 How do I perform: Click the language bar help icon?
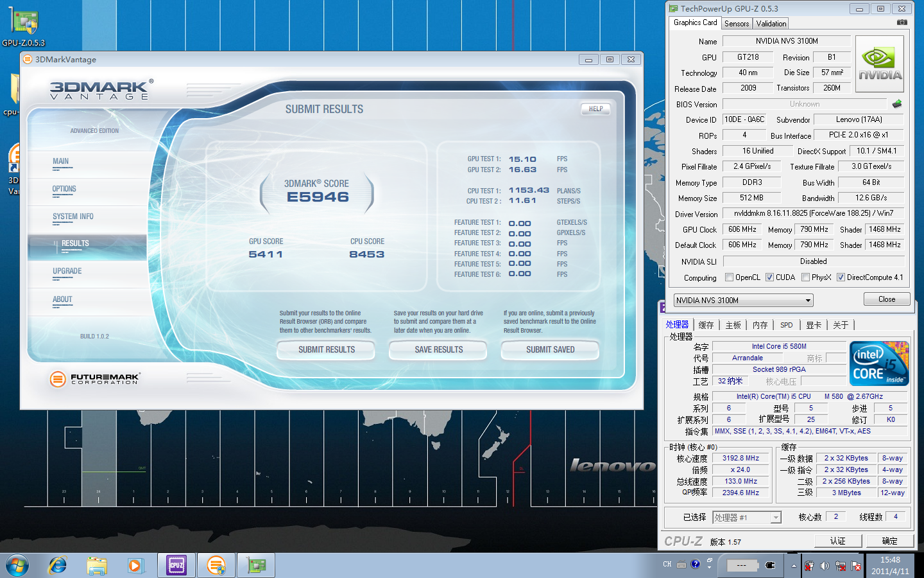click(x=695, y=565)
